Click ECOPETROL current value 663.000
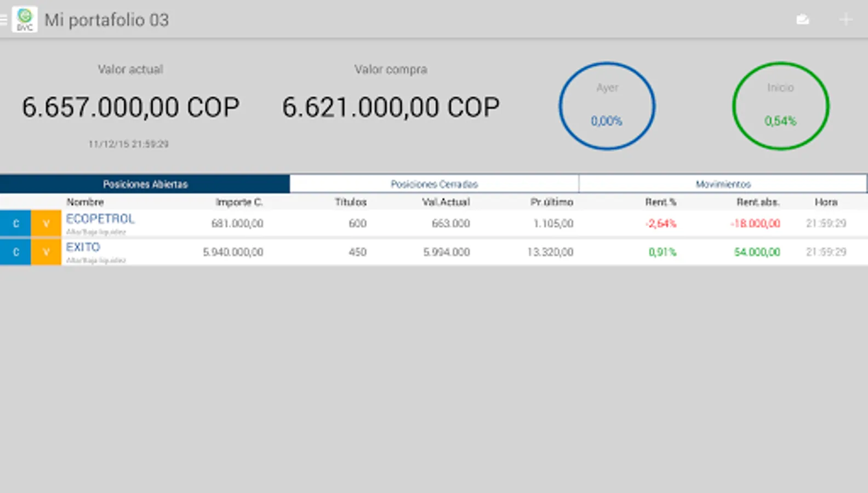 (x=451, y=223)
